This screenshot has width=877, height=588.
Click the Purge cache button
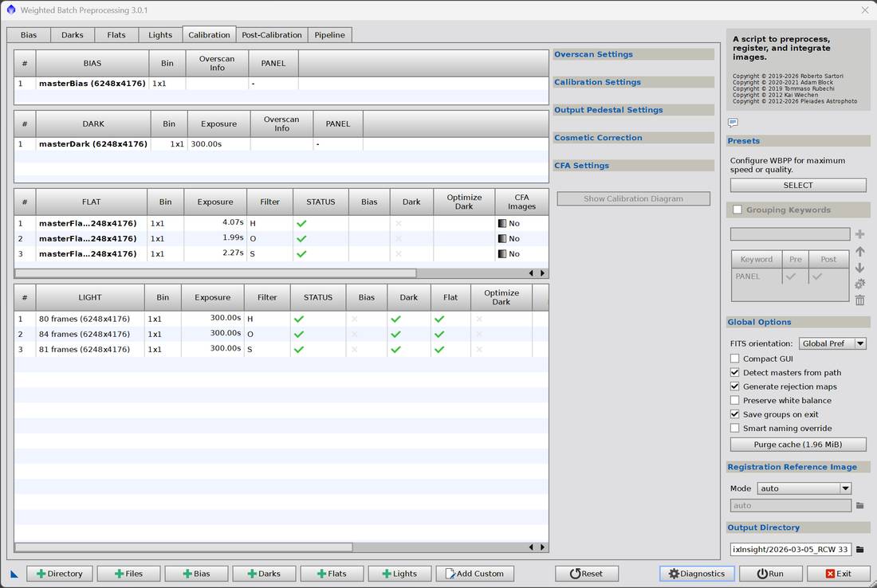pyautogui.click(x=798, y=445)
